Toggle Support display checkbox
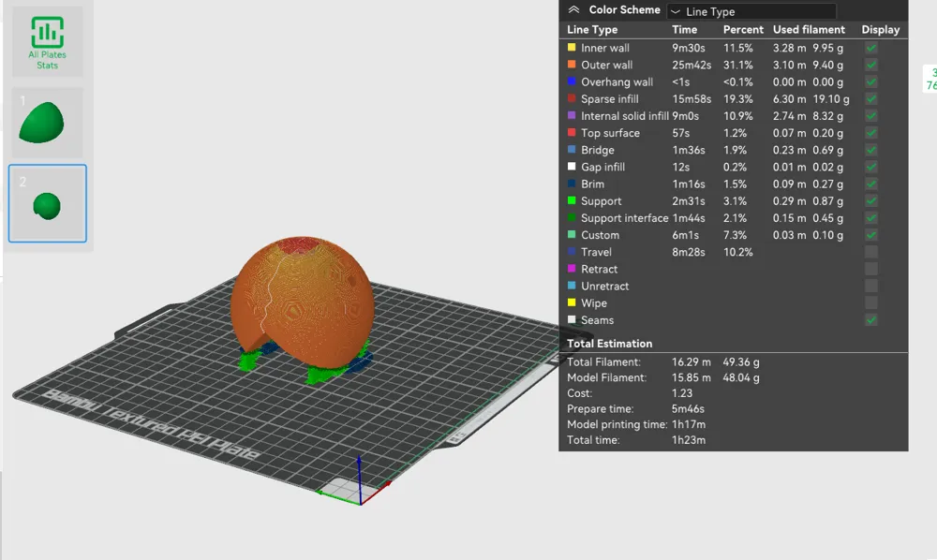This screenshot has width=937, height=560. point(871,200)
